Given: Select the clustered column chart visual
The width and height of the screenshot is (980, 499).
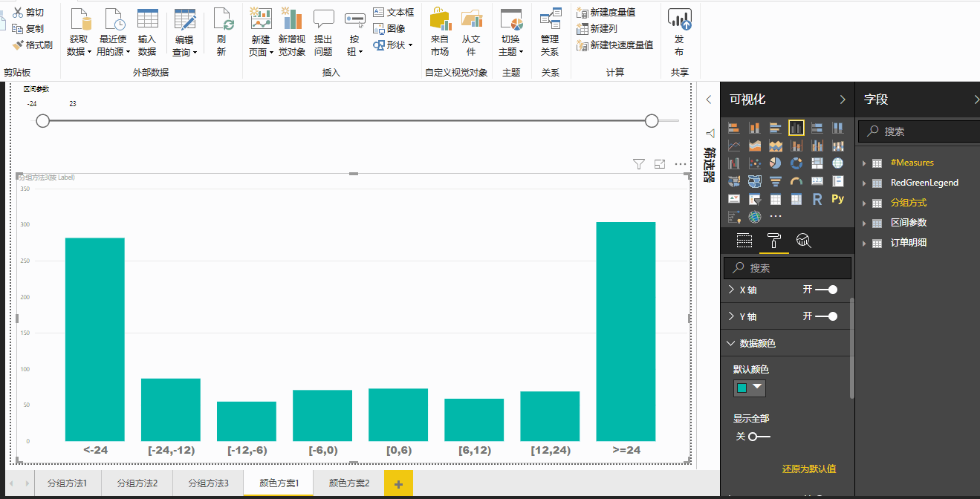Looking at the screenshot, I should [x=796, y=128].
